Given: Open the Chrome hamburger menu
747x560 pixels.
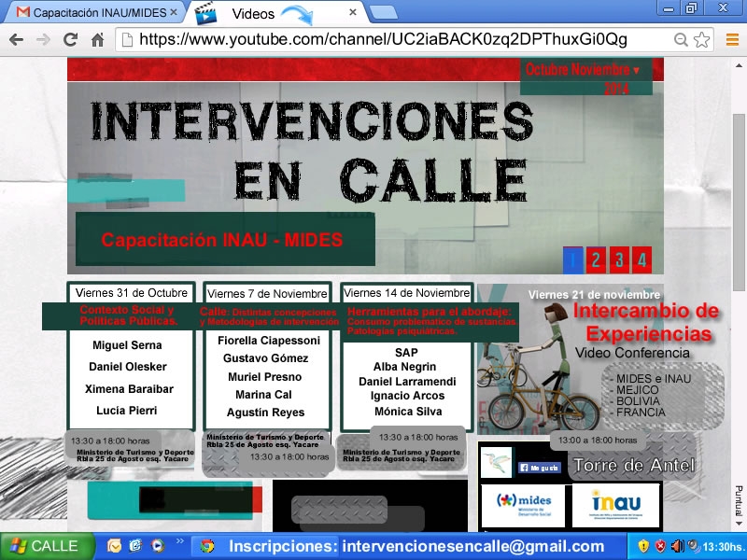Looking at the screenshot, I should tap(729, 39).
